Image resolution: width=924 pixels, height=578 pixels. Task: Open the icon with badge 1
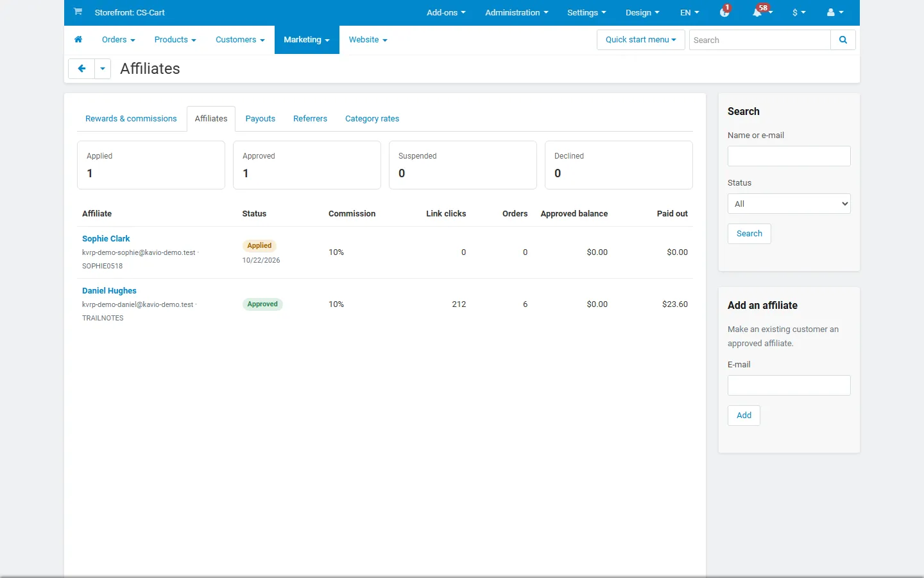pos(724,12)
